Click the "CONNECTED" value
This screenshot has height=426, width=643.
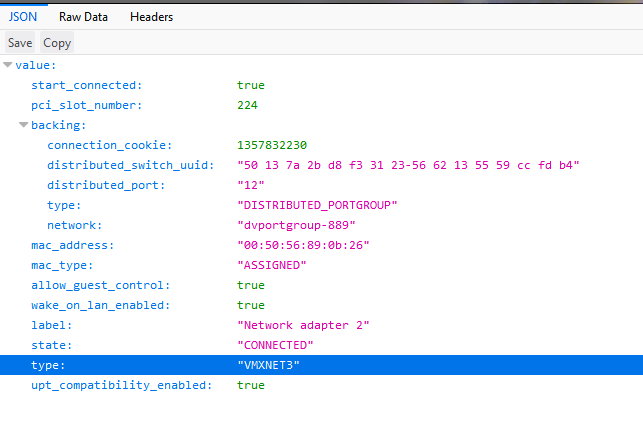(276, 345)
